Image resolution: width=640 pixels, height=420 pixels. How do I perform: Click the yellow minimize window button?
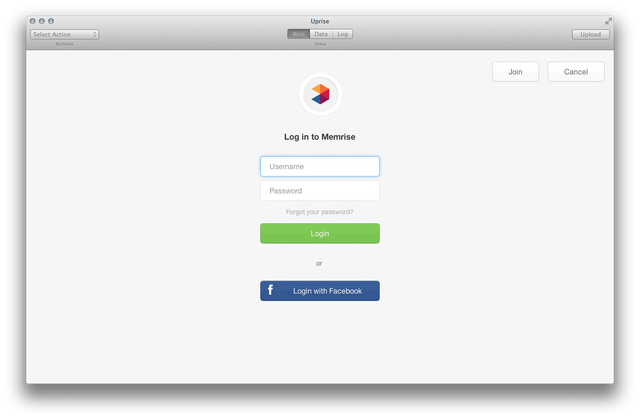(x=42, y=21)
